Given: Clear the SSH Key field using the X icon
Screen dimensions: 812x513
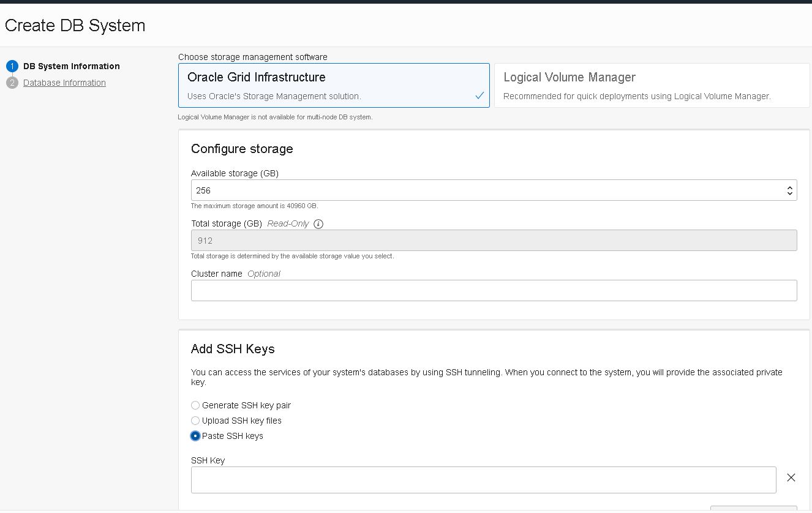Looking at the screenshot, I should [x=791, y=477].
